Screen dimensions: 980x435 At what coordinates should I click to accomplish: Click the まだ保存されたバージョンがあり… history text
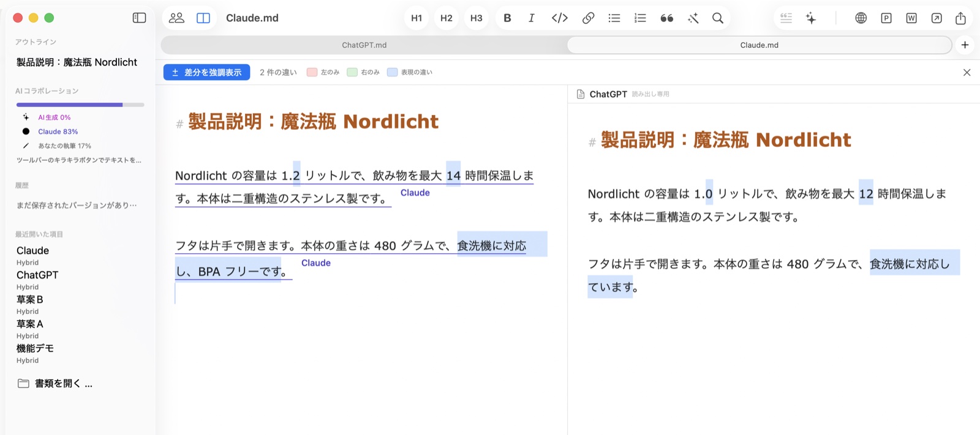[x=77, y=205]
